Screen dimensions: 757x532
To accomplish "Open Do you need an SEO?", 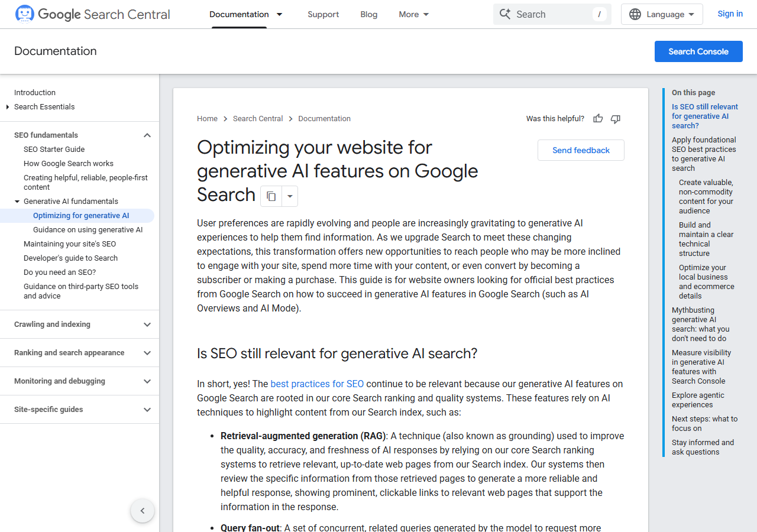I will tap(60, 273).
